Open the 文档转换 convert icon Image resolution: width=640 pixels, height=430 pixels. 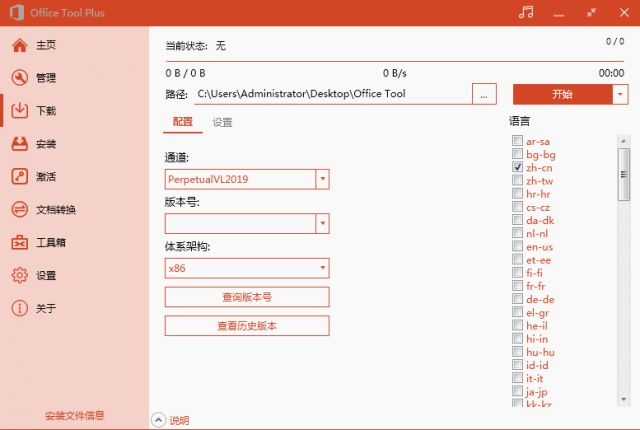[x=20, y=210]
